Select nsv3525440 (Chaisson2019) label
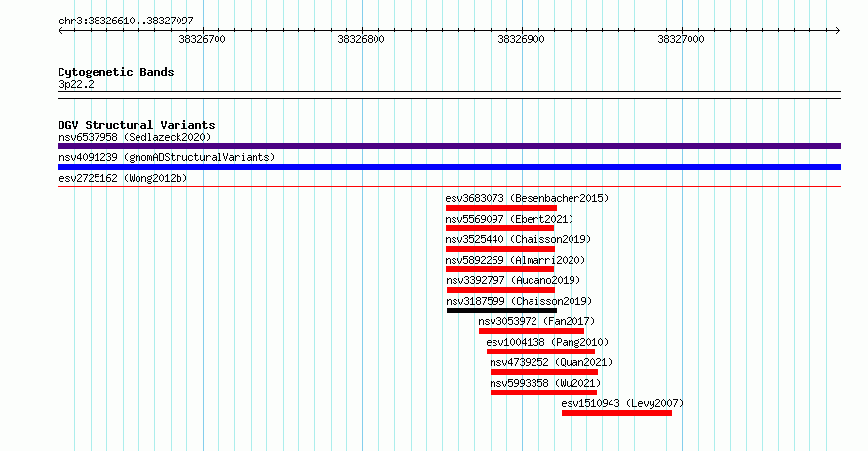The width and height of the screenshot is (868, 451). [518, 239]
